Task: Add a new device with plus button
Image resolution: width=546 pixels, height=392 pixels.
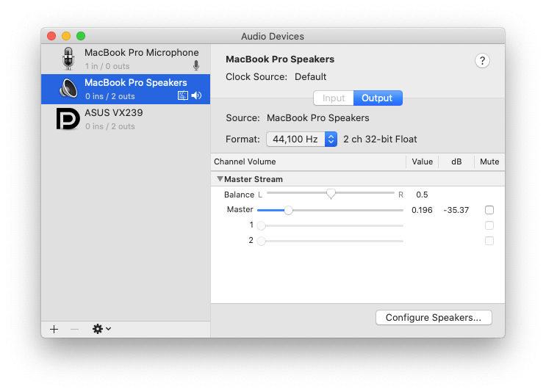Action: coord(54,329)
